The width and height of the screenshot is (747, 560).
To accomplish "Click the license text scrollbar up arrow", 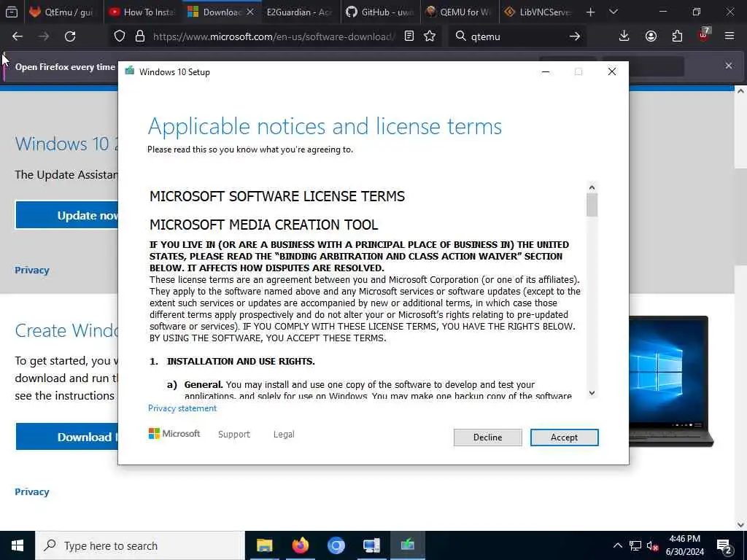I will (x=592, y=187).
